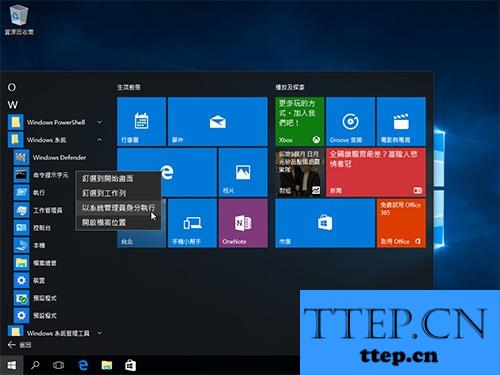
Task: Jump using the letter O header
Action: point(12,87)
